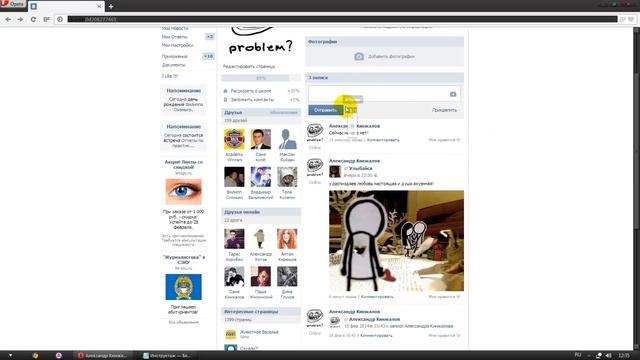Click Комментировать under the cartoon image post
Viewport: 640px width, 360px height.
[377, 297]
